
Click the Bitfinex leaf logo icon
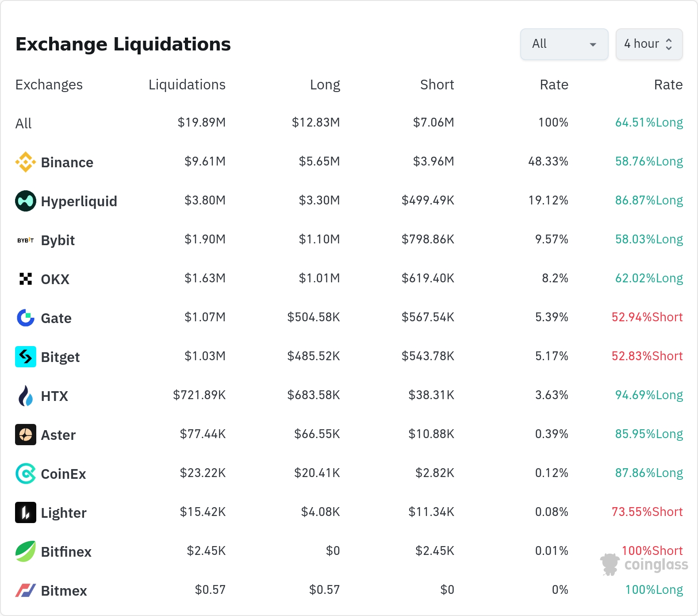click(x=26, y=551)
